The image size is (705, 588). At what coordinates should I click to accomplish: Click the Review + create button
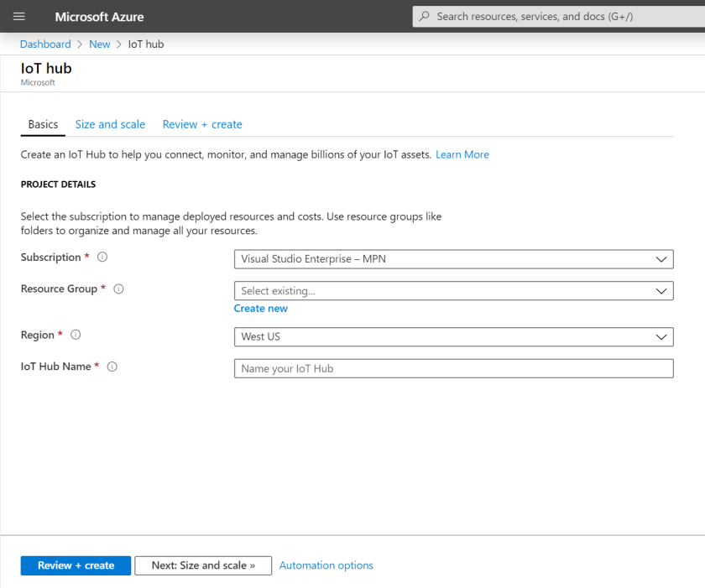[x=75, y=565]
